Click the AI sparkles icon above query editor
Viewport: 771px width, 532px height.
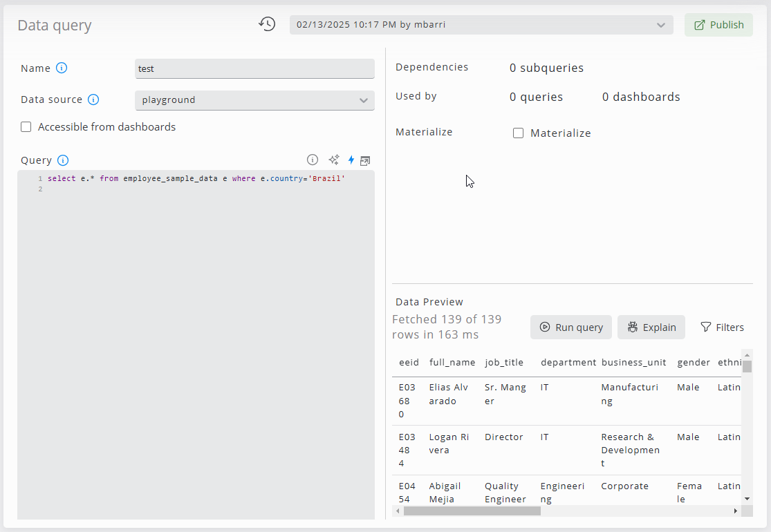334,160
